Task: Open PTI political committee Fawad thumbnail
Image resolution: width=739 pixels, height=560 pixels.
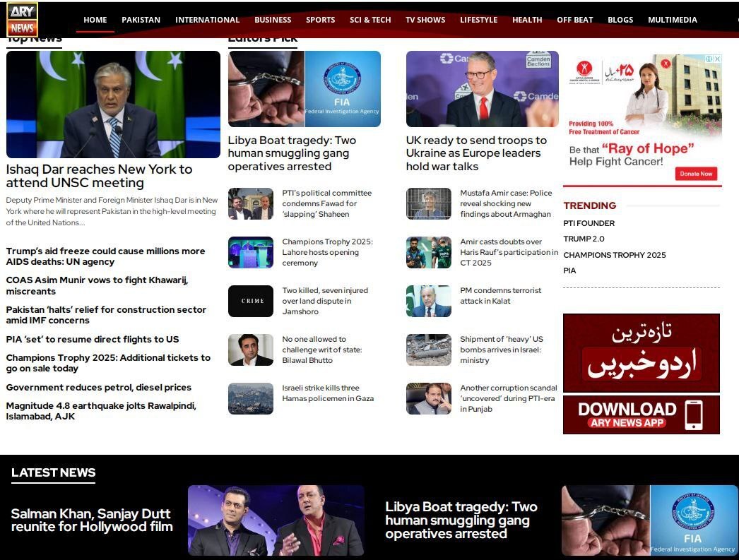Action: point(251,203)
